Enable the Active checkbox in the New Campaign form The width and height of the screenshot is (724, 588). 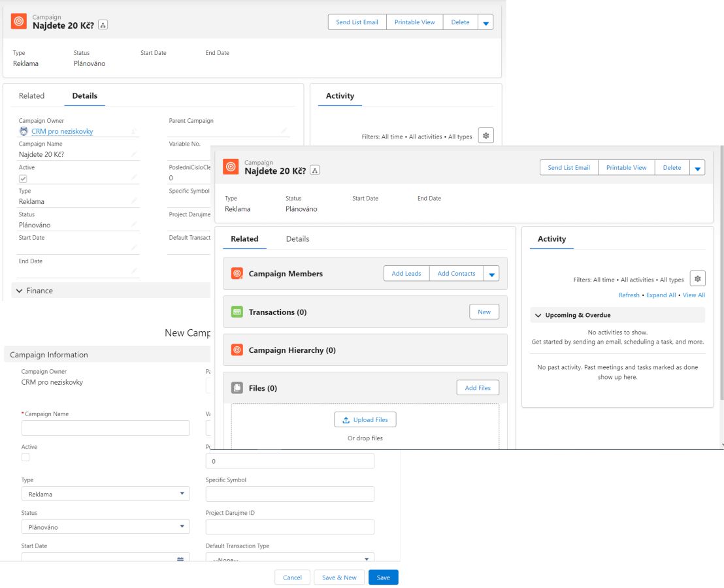[25, 457]
